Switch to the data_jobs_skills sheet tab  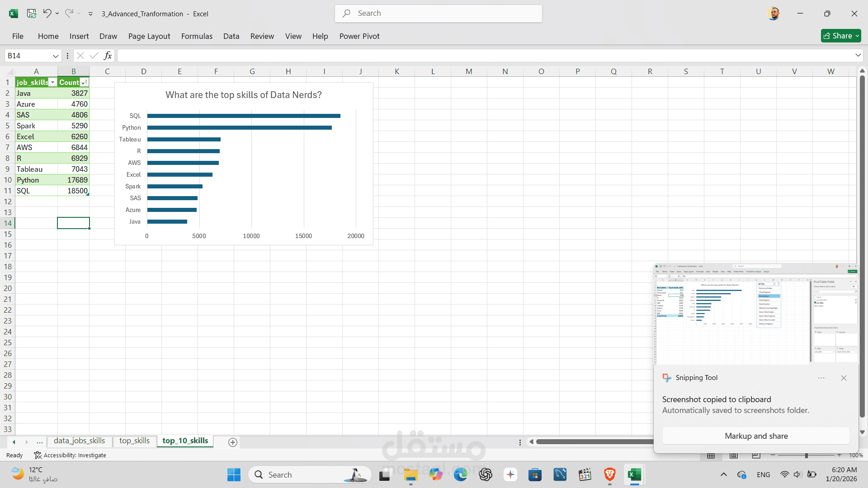coord(79,441)
